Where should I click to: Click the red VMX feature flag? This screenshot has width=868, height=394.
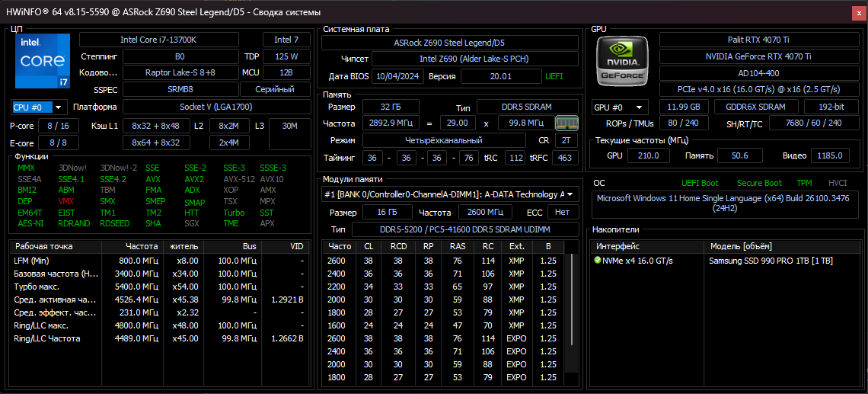[x=66, y=202]
